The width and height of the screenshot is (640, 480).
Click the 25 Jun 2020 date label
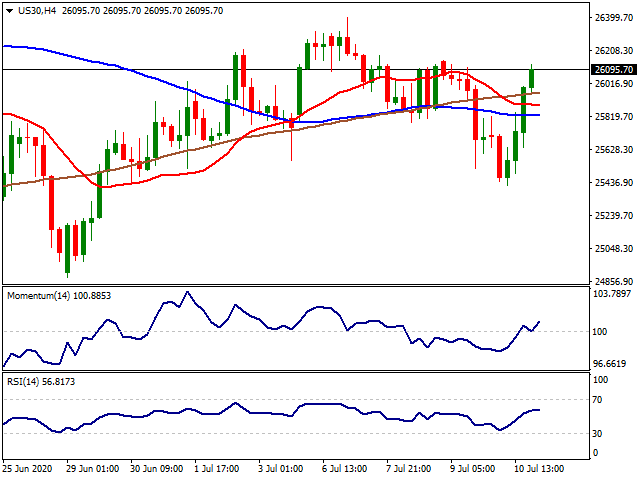27,469
